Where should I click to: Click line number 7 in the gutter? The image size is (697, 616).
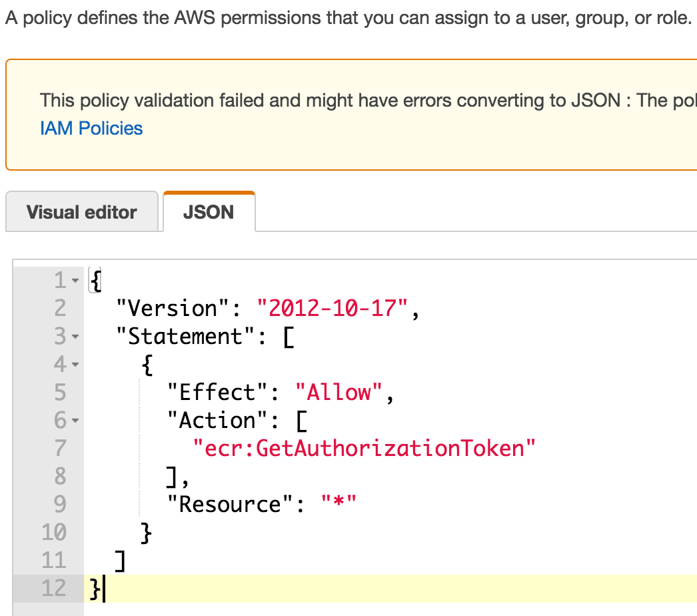(60, 448)
